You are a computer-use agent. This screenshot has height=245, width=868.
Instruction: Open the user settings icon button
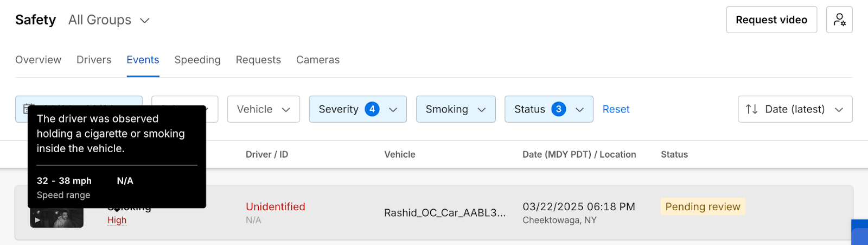point(839,20)
